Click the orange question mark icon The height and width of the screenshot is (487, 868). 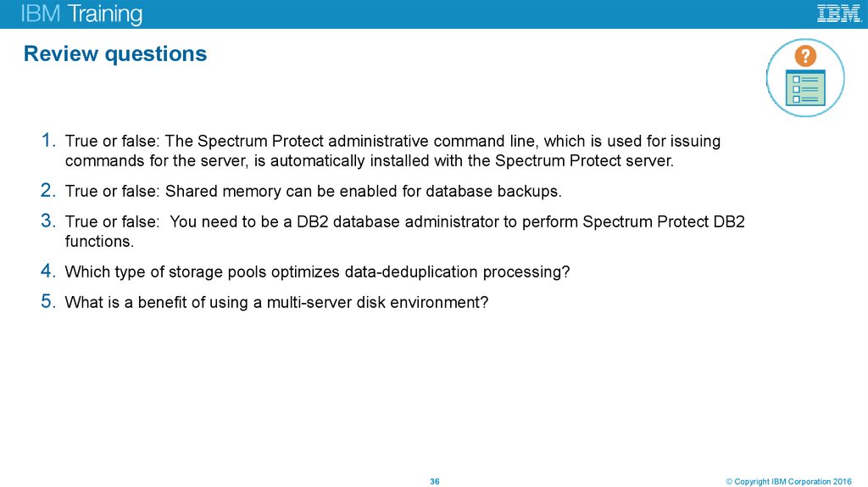click(805, 56)
